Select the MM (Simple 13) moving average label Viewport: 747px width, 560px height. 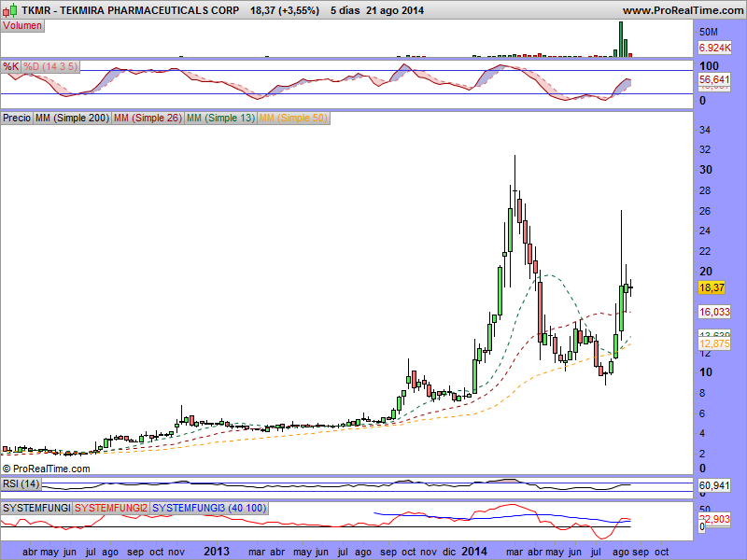tap(221, 118)
